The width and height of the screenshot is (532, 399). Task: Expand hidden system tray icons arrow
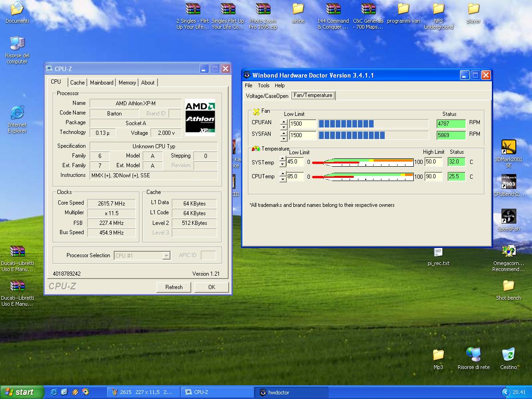coord(506,392)
